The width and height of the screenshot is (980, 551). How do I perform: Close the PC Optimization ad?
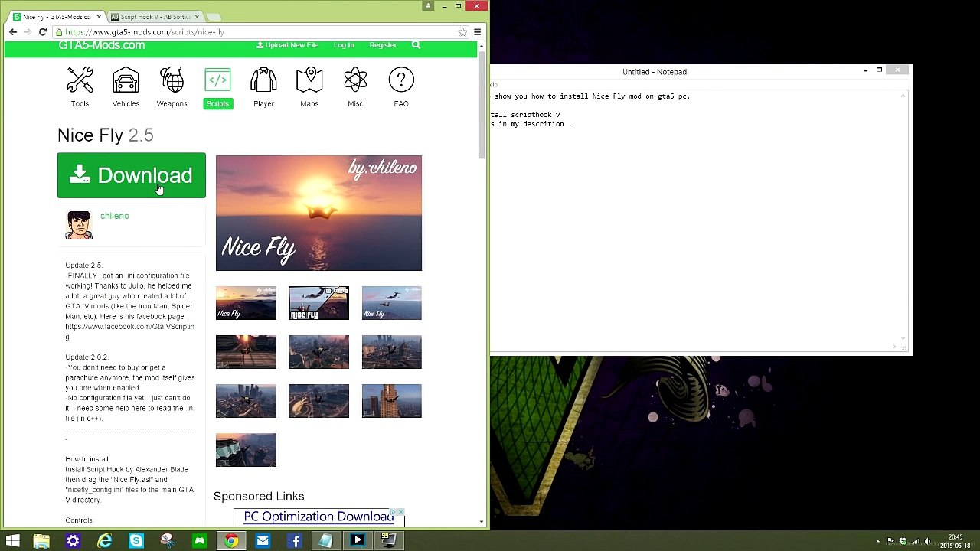[x=400, y=512]
